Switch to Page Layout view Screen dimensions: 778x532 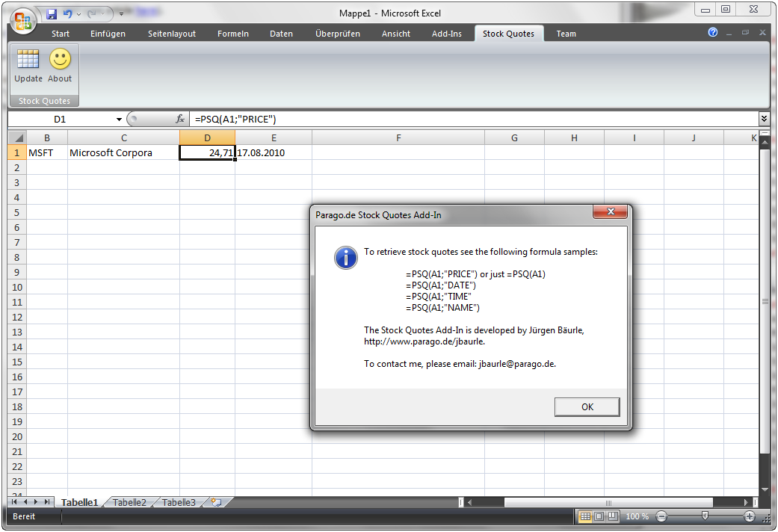point(599,516)
